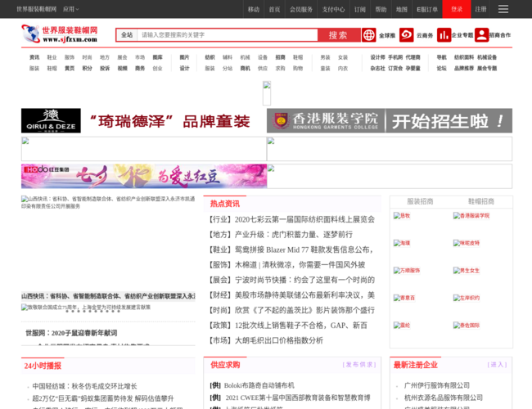Click the 进入 link beside 最新注册企业
The height and width of the screenshot is (409, 532).
[497, 365]
